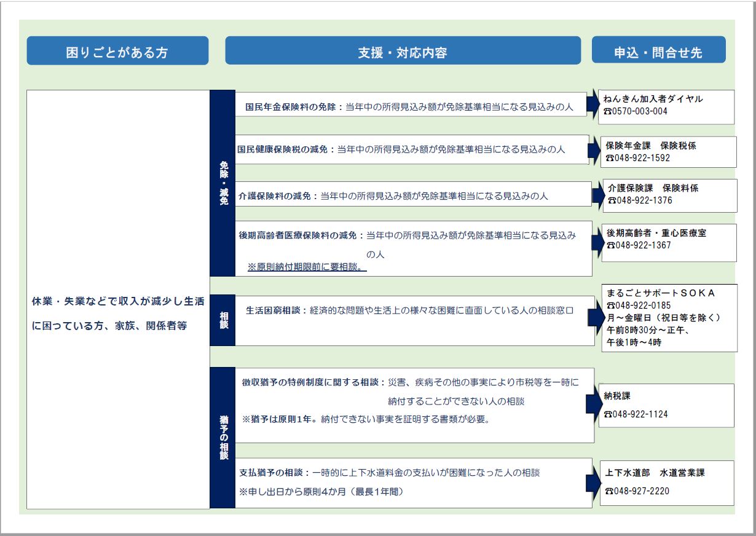Viewport: 756px width, 536px height.
Task: Select the 免除・減免 vertical label
Action: (223, 183)
